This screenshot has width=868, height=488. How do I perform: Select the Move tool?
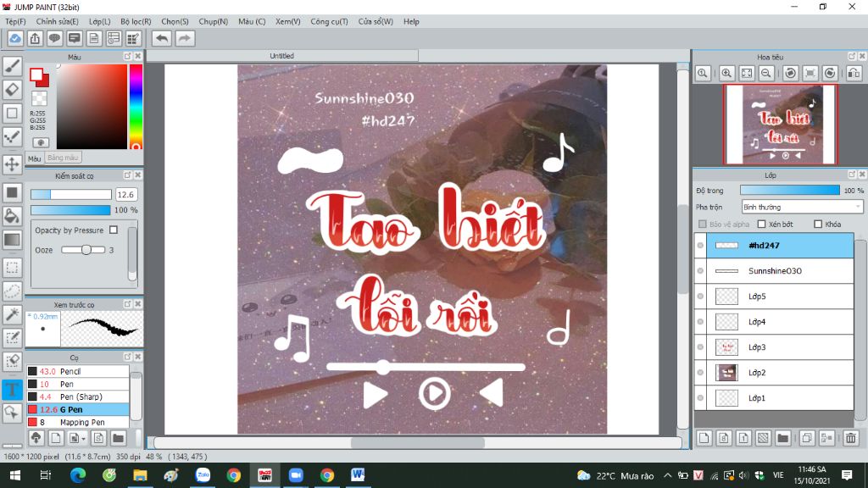click(x=12, y=164)
